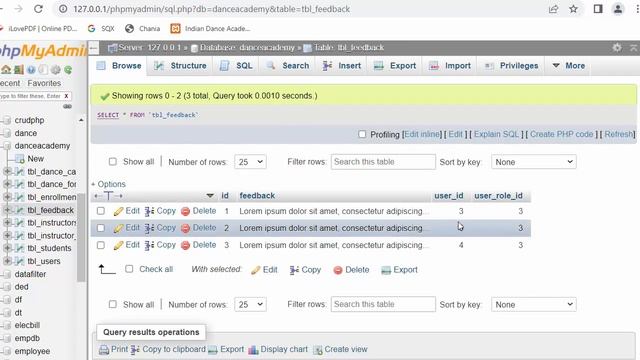Screen dimensions: 640x360
Task: Click With selected Delete icon
Action: (x=338, y=270)
